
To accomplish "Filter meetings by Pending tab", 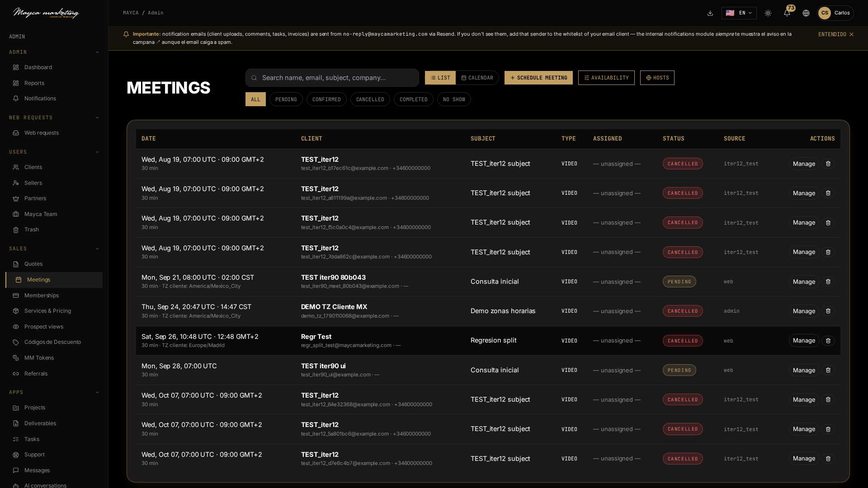I will click(x=286, y=99).
